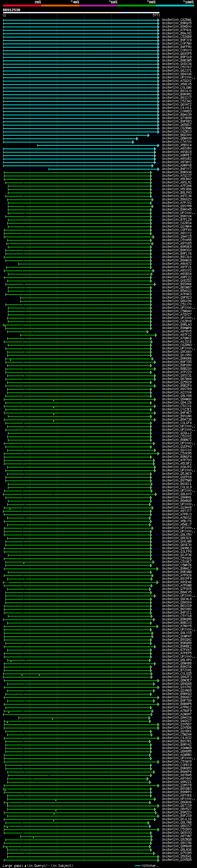The image size is (197, 868).
Task: Open hit UniRef100_A9TSN7
Action: coord(176,836)
